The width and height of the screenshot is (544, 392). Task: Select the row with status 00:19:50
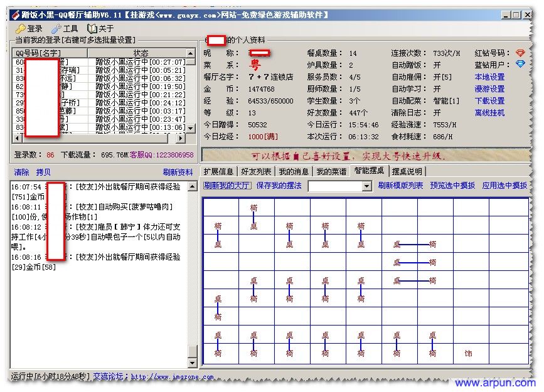tap(100, 87)
